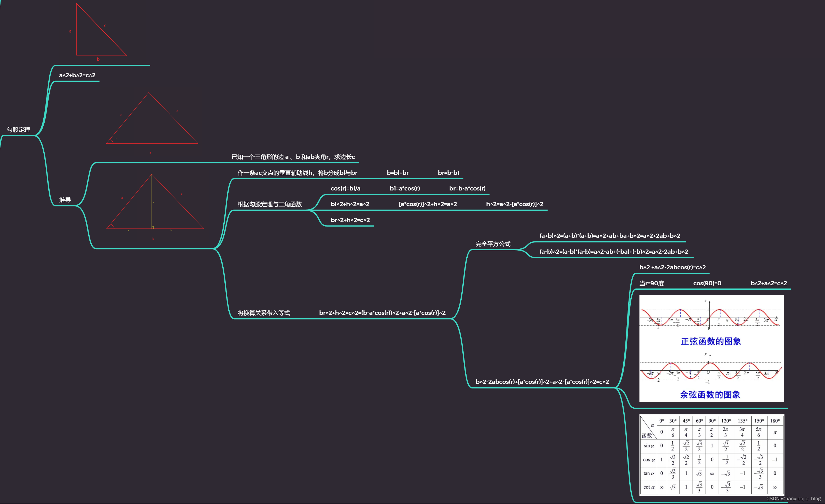The height and width of the screenshot is (504, 825).
Task: Click the text [a*cos(r)]^2+h^2=a^2
Action: click(428, 204)
